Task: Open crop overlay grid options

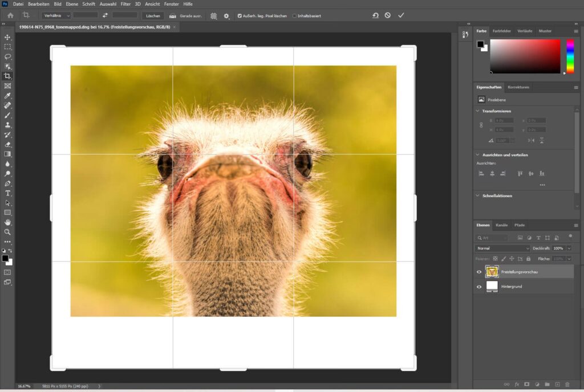Action: click(x=214, y=16)
